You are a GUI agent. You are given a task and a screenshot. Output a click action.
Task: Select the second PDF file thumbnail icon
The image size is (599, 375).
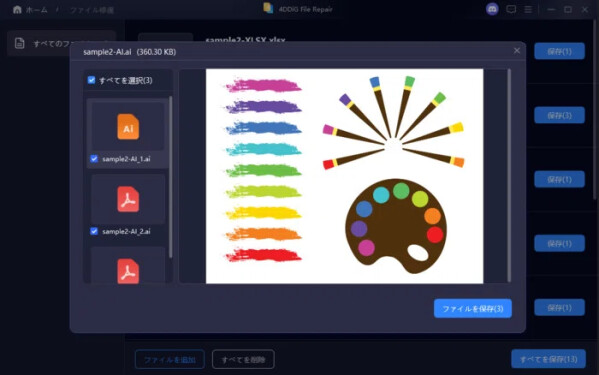click(x=128, y=199)
